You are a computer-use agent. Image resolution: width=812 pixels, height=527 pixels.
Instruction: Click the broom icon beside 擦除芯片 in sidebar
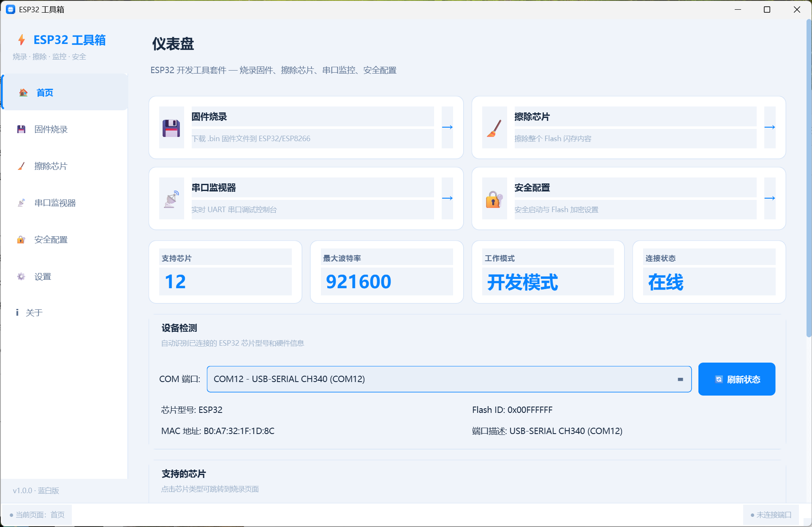click(21, 166)
